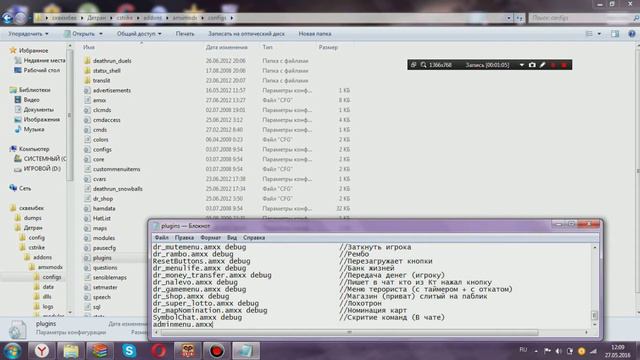Click the Explorer back navigation arrow

point(7,18)
